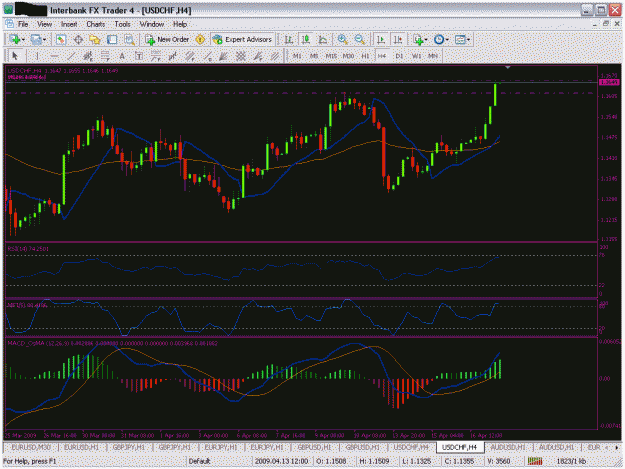Screen dimensions: 625x469
Task: Switch timeframe to MN monthly
Action: point(433,56)
